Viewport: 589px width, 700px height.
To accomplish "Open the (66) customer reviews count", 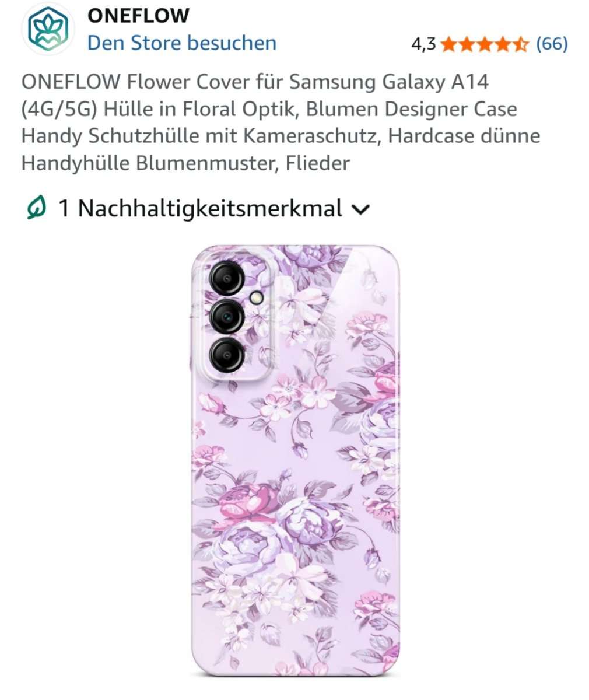I will (552, 44).
